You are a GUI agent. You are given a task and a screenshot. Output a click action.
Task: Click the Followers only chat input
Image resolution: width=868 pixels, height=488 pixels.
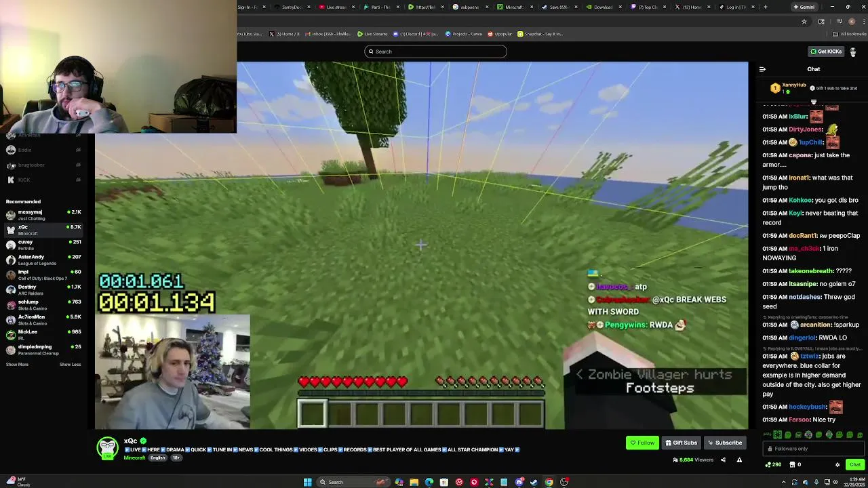812,449
